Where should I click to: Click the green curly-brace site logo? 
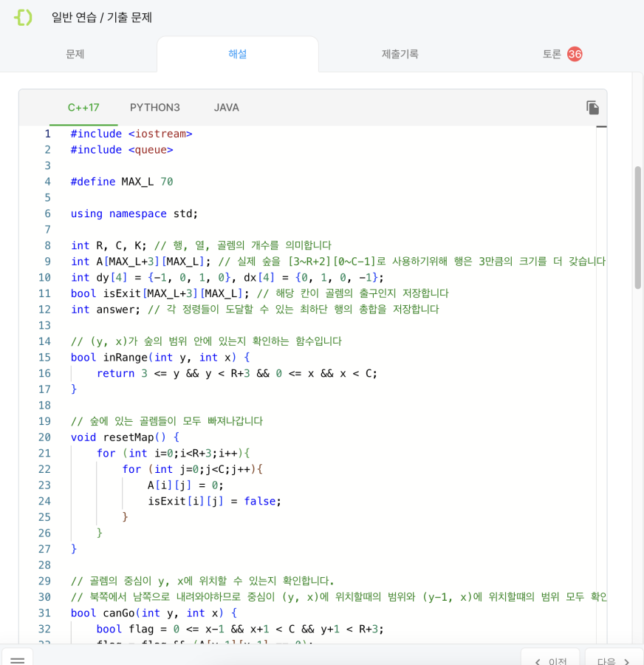tap(24, 18)
